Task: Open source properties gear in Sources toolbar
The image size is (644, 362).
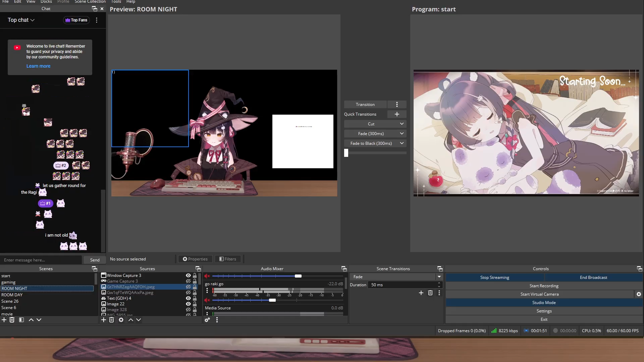Action: [x=121, y=320]
